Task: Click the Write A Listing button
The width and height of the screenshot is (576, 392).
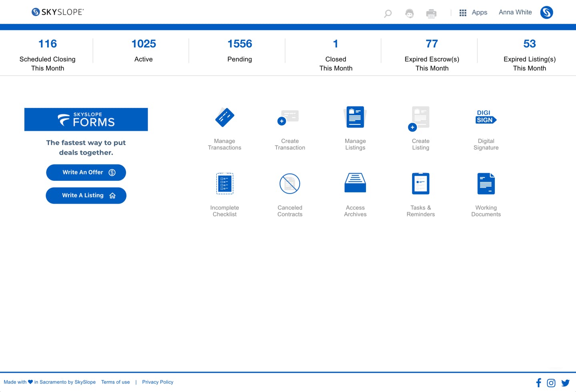Action: point(86,196)
